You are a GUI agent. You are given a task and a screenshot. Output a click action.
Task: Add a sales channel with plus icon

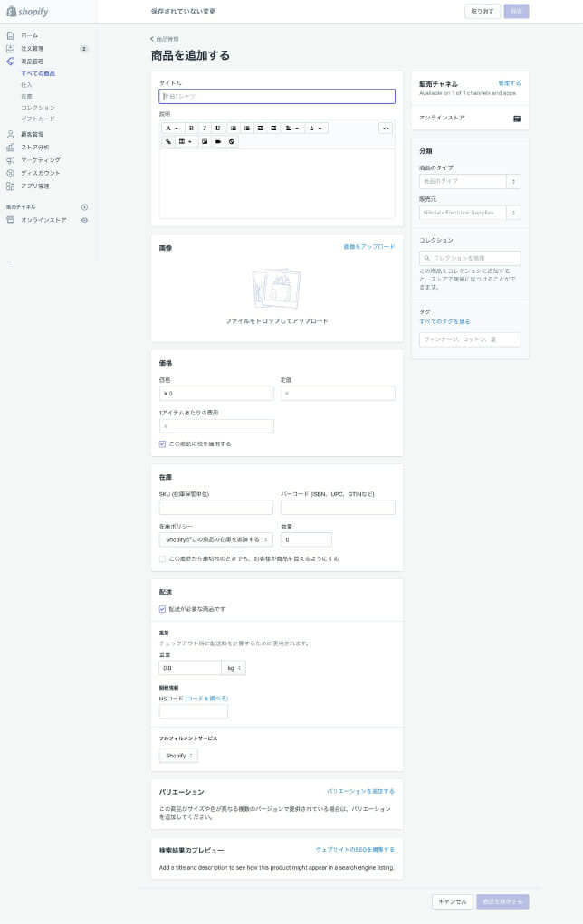(x=84, y=207)
